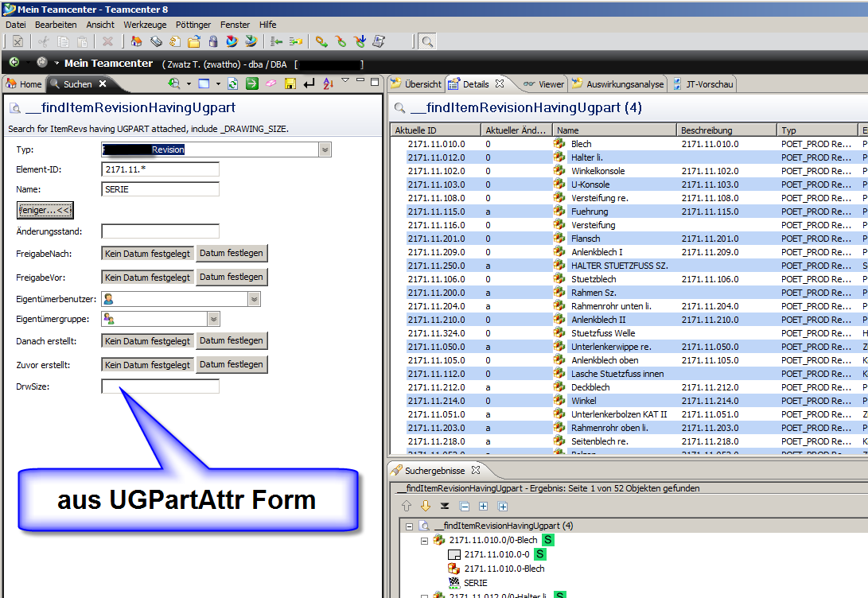The height and width of the screenshot is (598, 868).
Task: Open the Typ dropdown arrow
Action: point(325,149)
